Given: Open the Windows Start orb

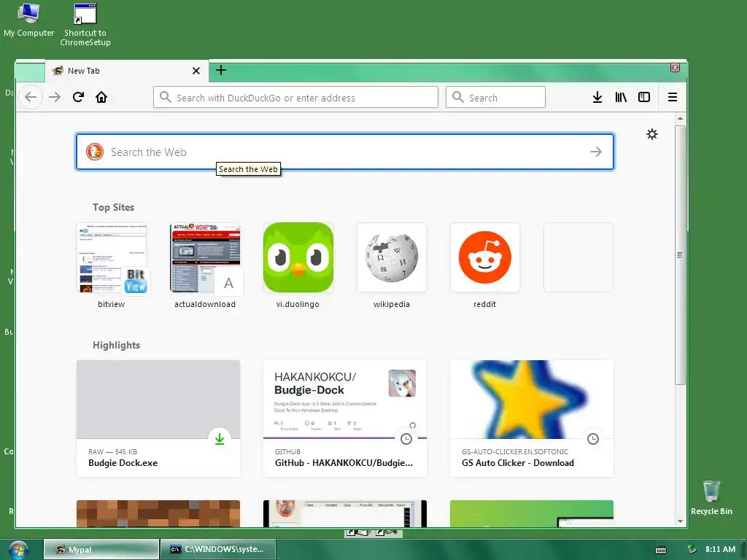Looking at the screenshot, I should [x=18, y=550].
